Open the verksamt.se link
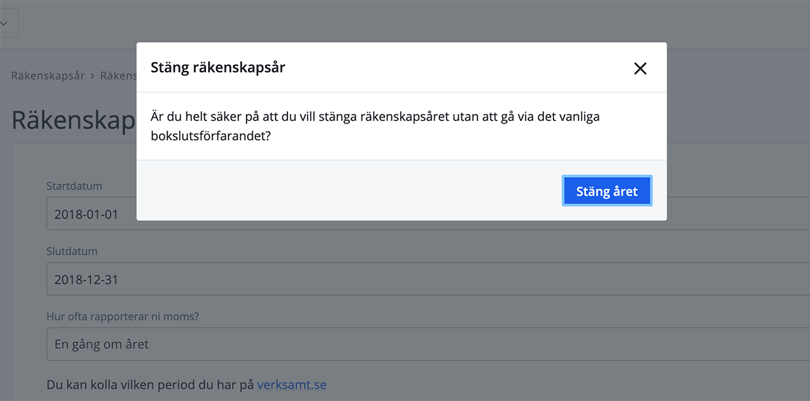 [292, 385]
